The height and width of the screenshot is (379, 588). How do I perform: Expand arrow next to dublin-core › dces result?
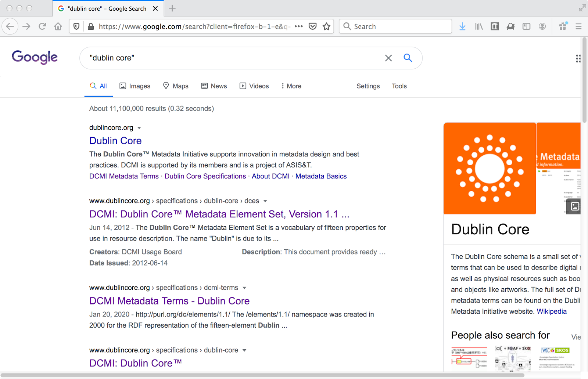point(265,201)
